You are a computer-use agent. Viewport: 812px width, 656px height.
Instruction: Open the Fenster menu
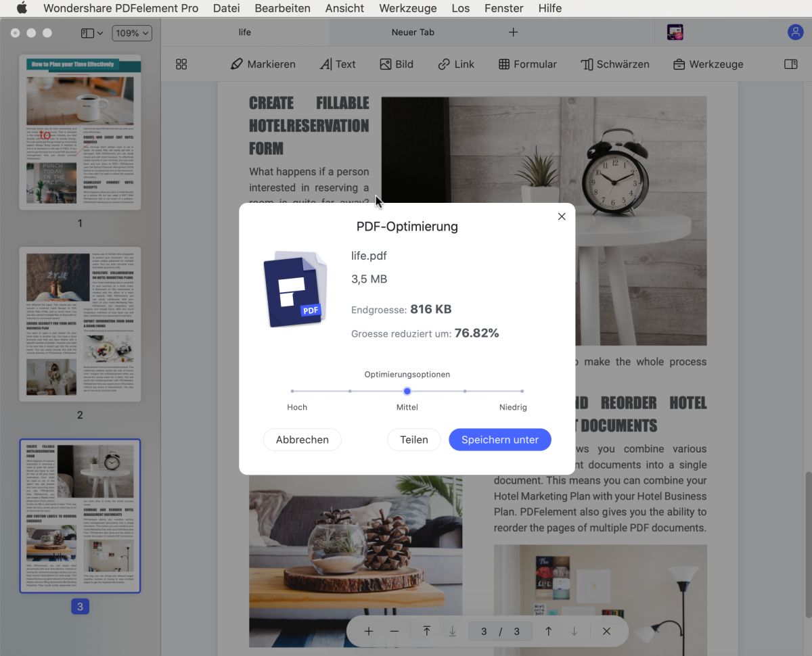click(504, 8)
